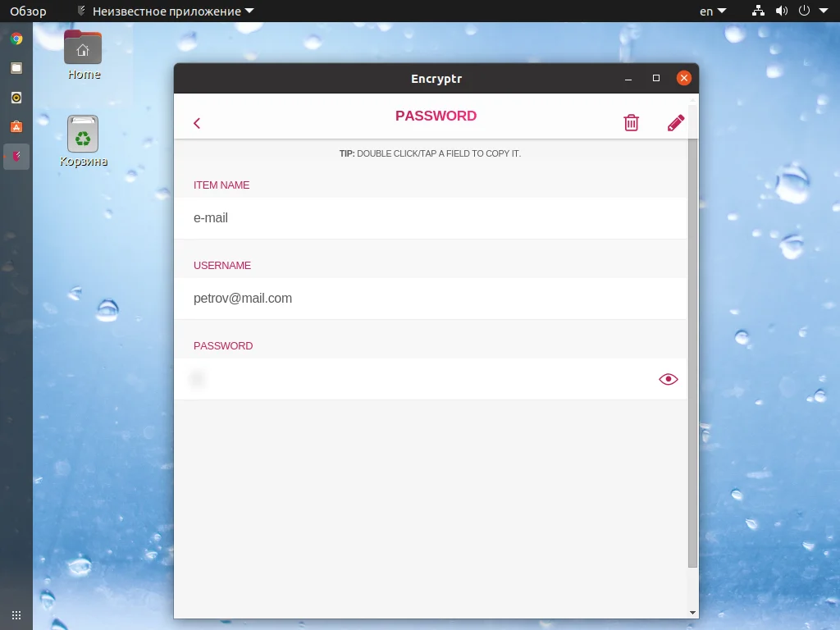Click the volume speaker icon

[x=782, y=11]
